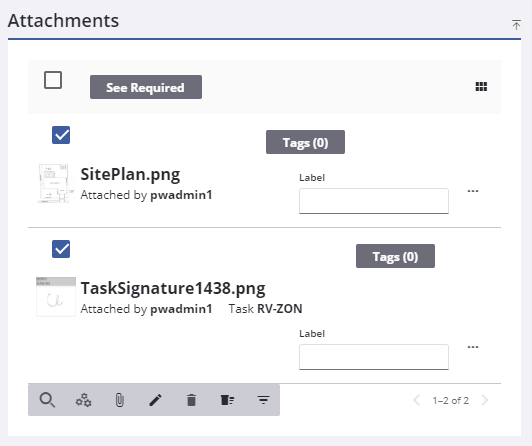Click the Label field for SitePlan.png
The height and width of the screenshot is (446, 532).
[x=374, y=201]
